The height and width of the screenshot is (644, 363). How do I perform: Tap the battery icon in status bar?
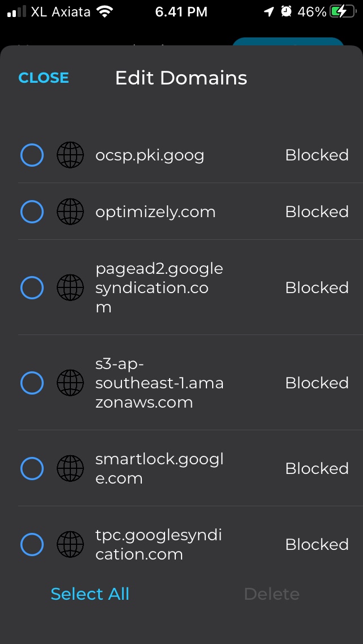coord(343,11)
